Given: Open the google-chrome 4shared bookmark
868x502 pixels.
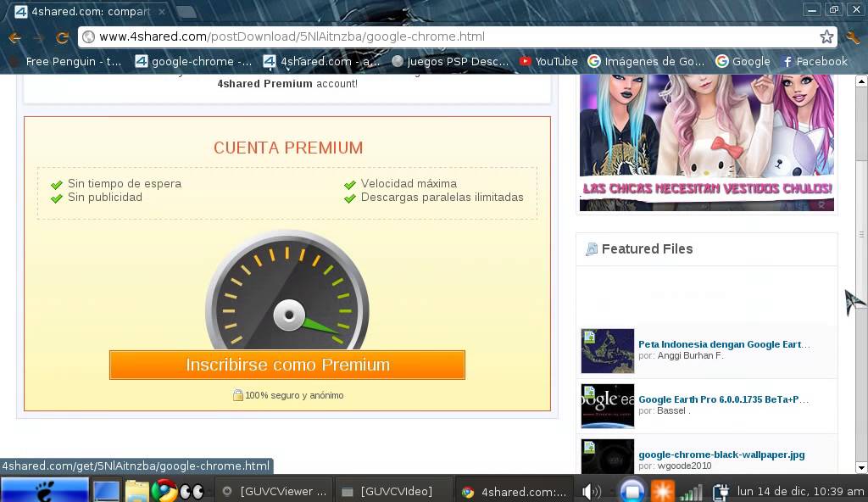Looking at the screenshot, I should point(194,62).
